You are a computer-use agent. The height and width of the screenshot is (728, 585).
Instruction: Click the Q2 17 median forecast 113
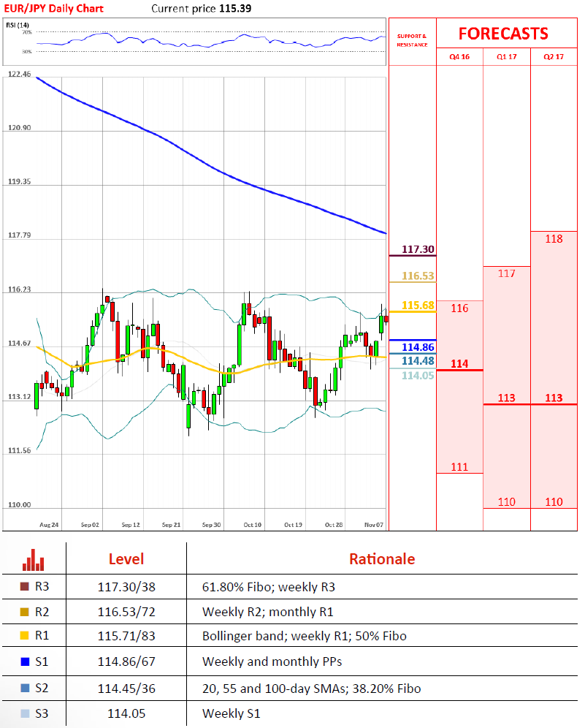[x=554, y=398]
